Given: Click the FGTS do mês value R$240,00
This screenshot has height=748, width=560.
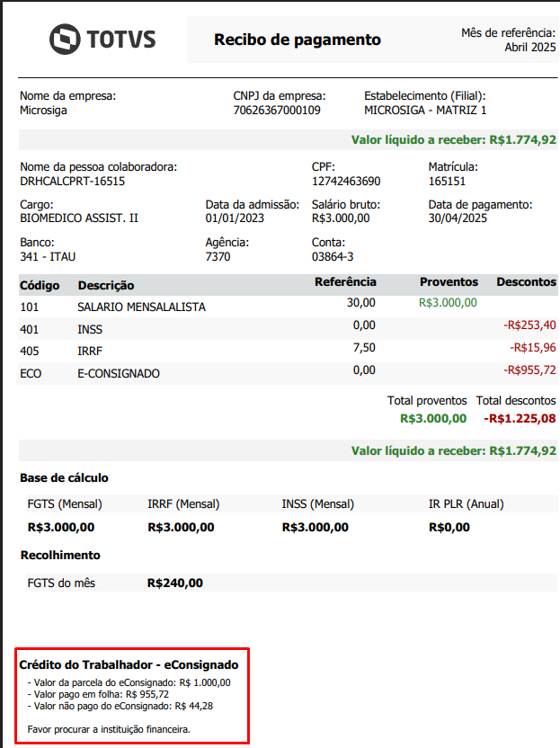Looking at the screenshot, I should (175, 583).
